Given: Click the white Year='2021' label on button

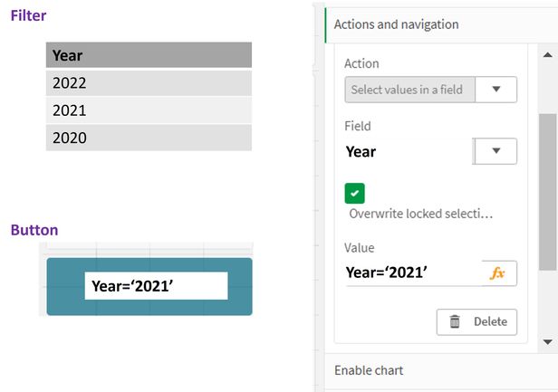Looking at the screenshot, I should point(156,286).
